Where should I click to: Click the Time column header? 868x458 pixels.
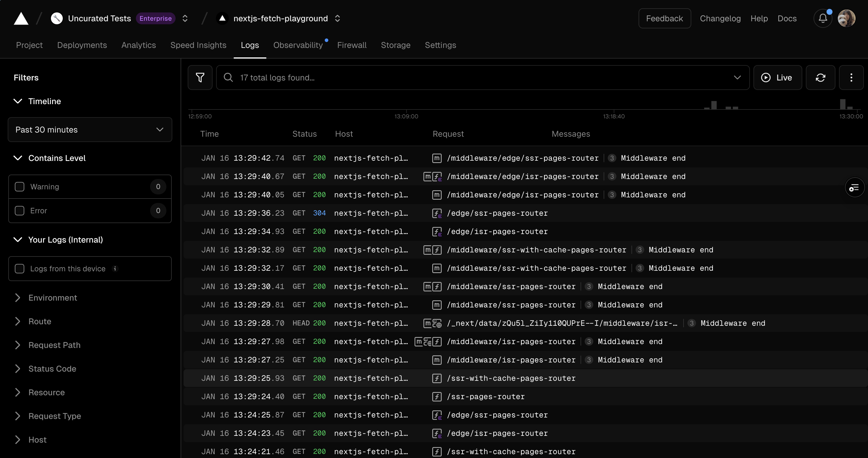point(209,134)
